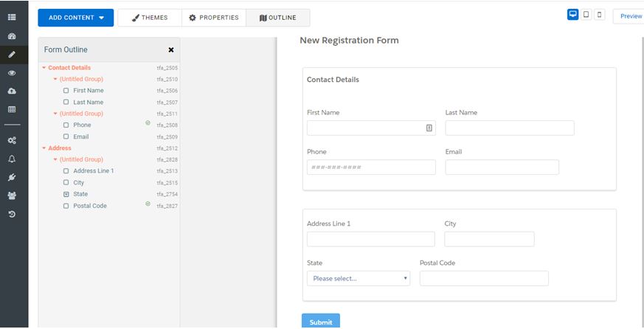Click the Postal Code input field
This screenshot has width=644, height=329.
pyautogui.click(x=484, y=279)
